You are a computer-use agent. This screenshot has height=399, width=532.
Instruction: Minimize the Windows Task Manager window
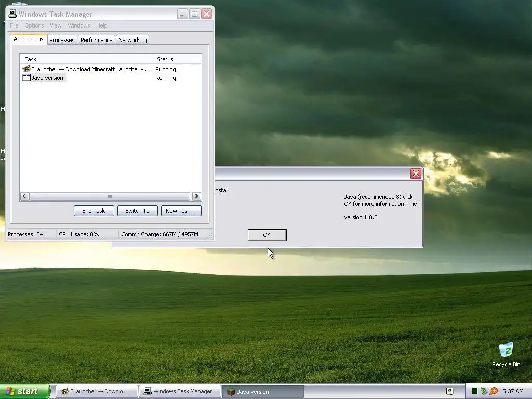pos(182,14)
